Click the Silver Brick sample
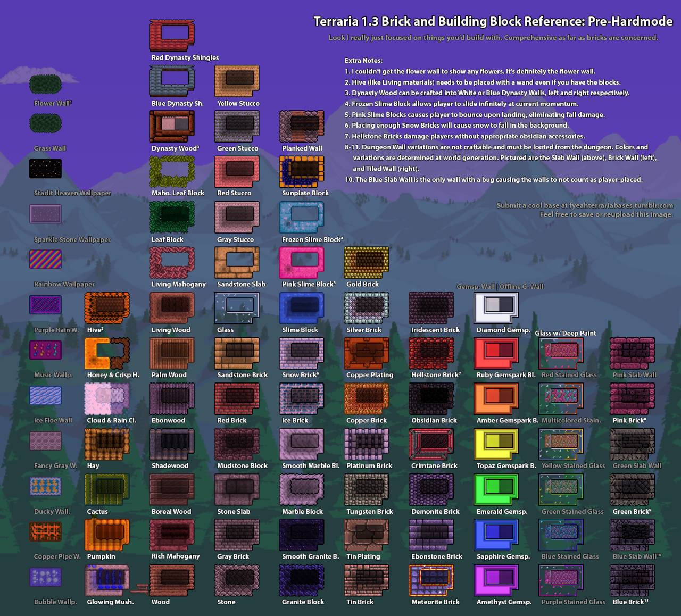 (x=367, y=307)
